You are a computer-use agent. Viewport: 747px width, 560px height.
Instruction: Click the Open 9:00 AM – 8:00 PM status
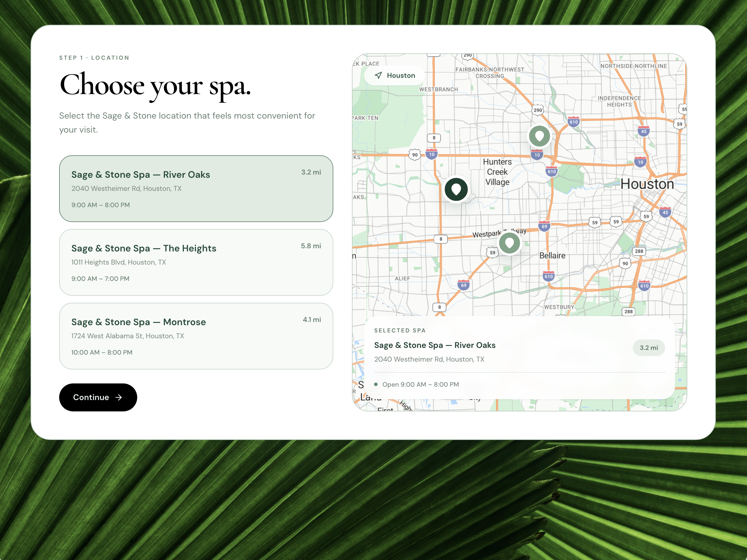[416, 384]
